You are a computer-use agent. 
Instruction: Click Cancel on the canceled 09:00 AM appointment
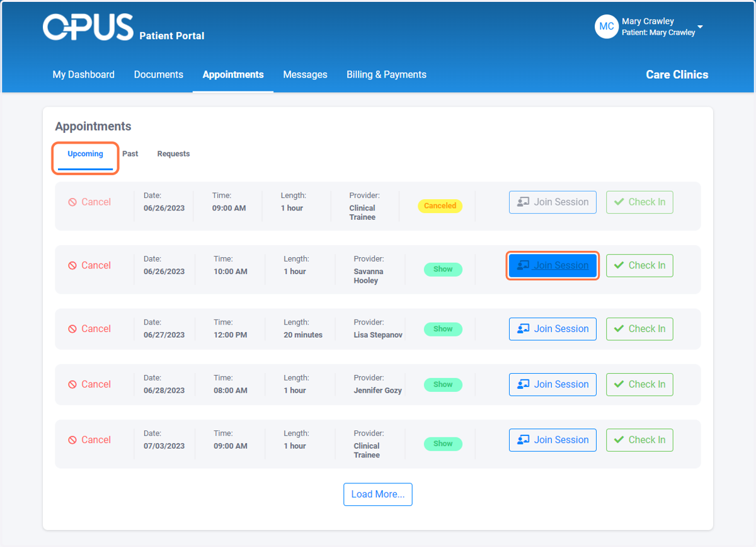(x=89, y=202)
